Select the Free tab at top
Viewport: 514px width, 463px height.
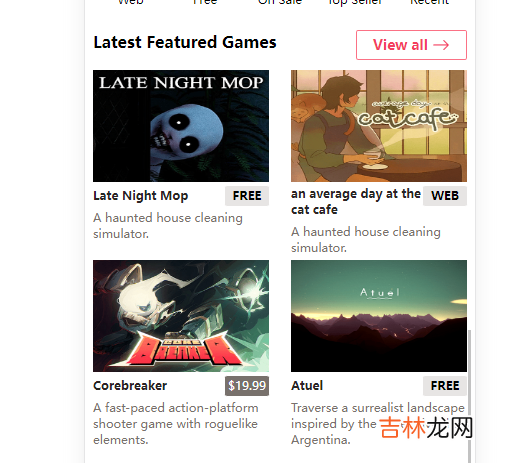coord(205,2)
